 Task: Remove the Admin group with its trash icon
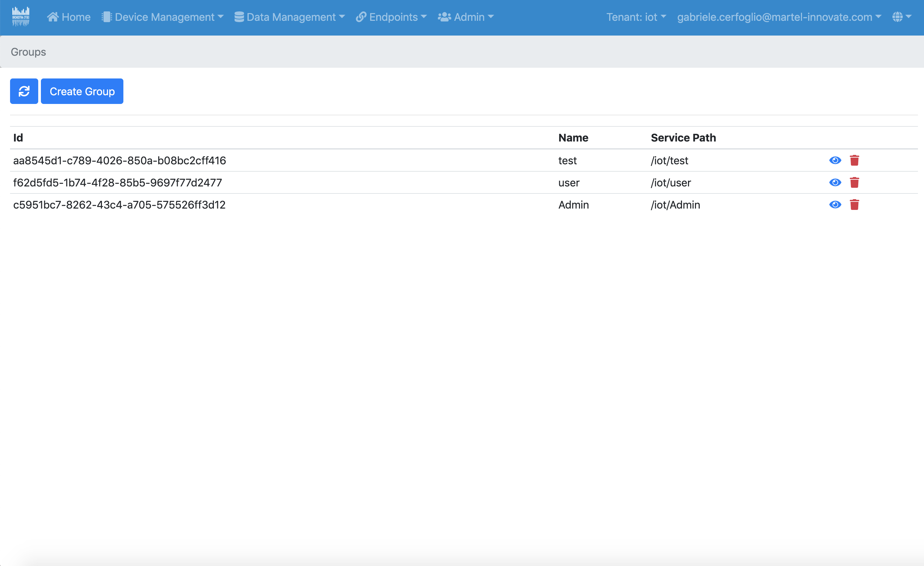point(854,205)
